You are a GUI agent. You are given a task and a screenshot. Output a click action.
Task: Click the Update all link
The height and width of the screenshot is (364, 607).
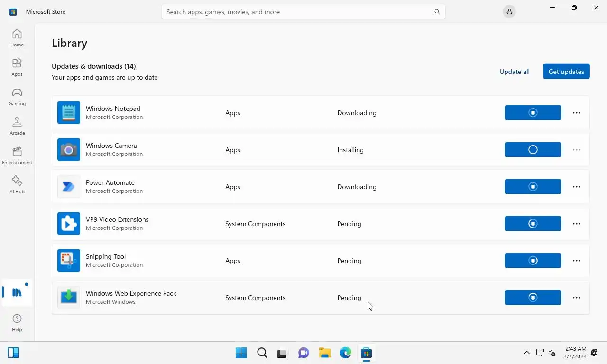coord(515,72)
